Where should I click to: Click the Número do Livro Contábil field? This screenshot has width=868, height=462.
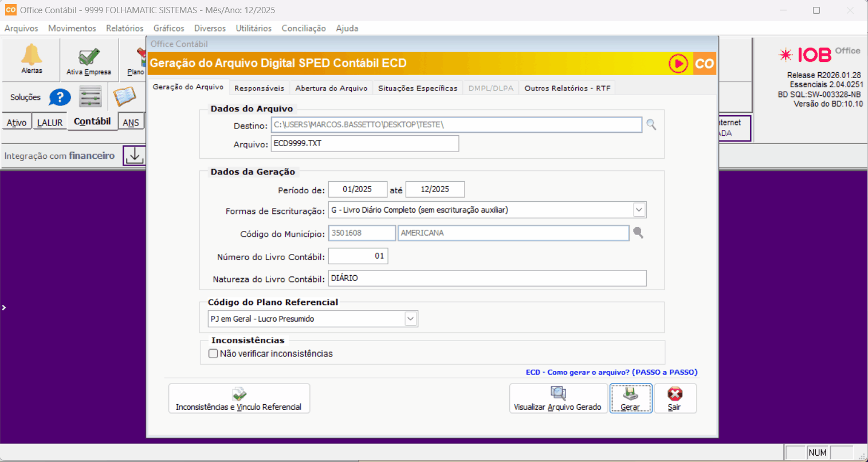[x=358, y=256]
